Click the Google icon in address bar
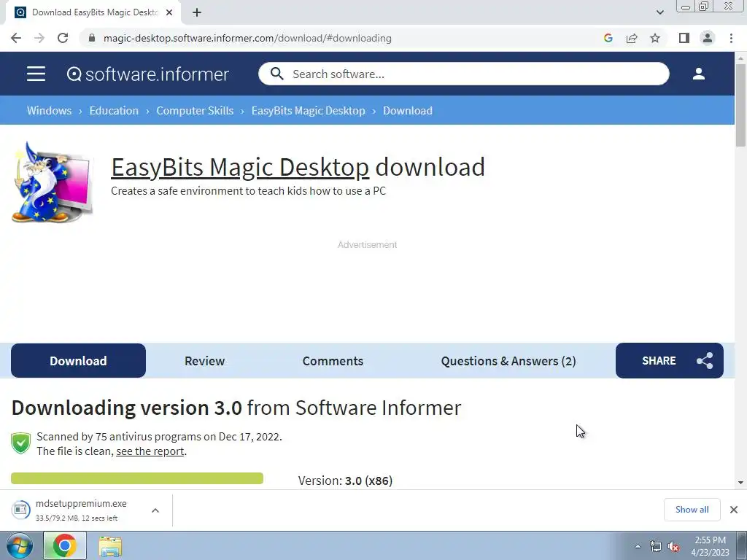The width and height of the screenshot is (747, 560). pyautogui.click(x=608, y=38)
